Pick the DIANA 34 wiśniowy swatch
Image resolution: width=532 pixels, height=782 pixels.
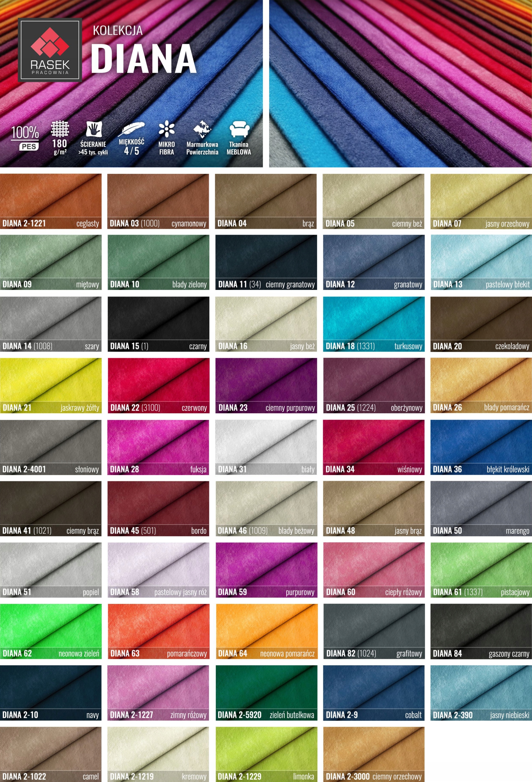[x=374, y=447]
